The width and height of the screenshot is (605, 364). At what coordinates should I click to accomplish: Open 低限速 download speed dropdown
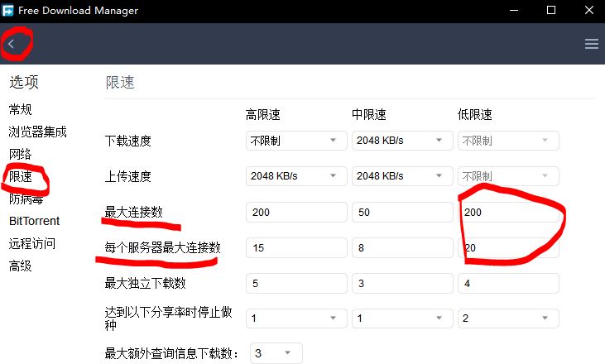(x=508, y=141)
